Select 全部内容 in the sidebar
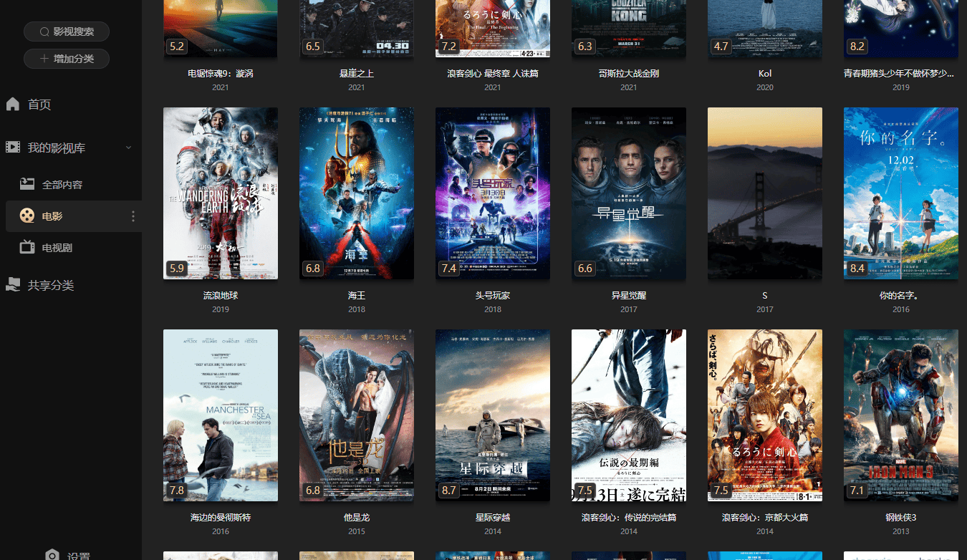 coord(62,185)
